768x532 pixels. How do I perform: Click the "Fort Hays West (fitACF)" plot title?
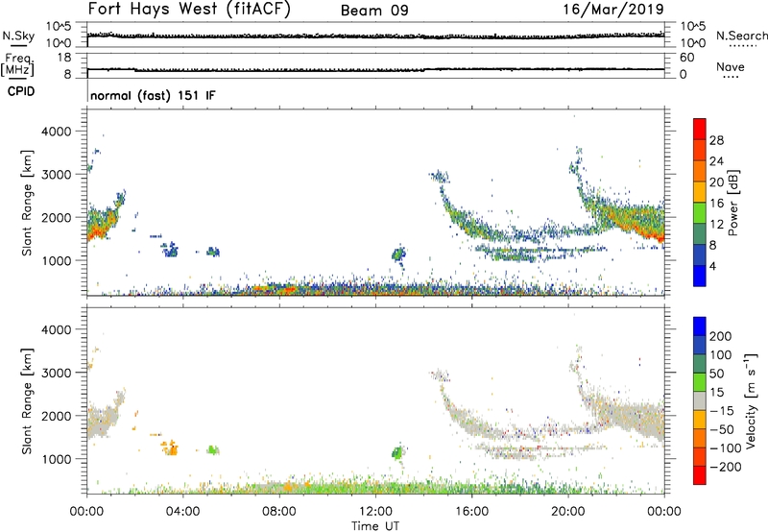(189, 9)
